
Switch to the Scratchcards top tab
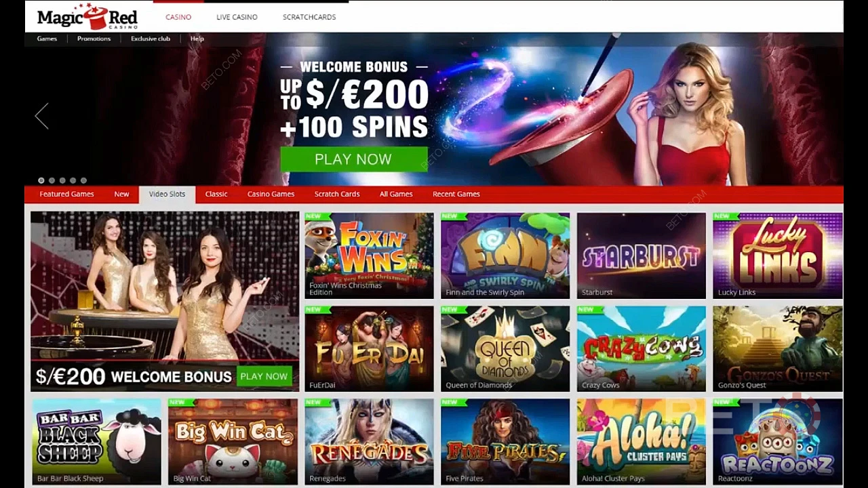309,17
